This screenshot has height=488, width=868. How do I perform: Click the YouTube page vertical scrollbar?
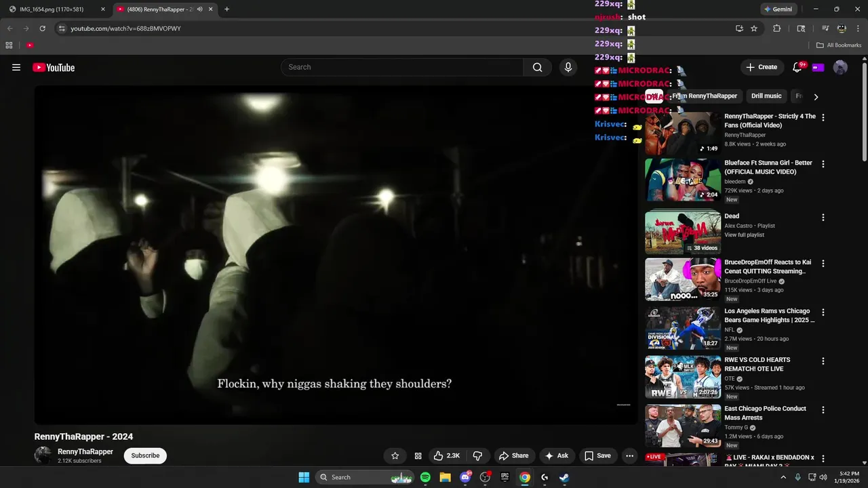tap(864, 112)
